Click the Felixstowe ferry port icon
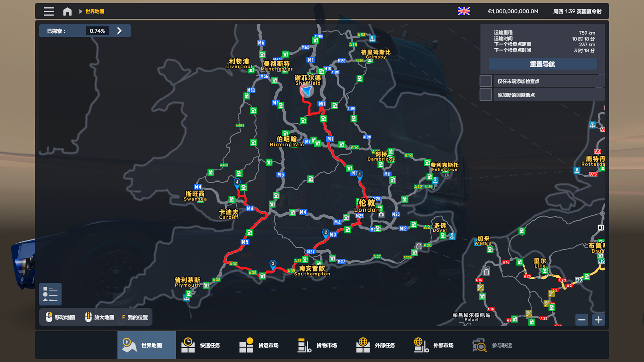 435,179
